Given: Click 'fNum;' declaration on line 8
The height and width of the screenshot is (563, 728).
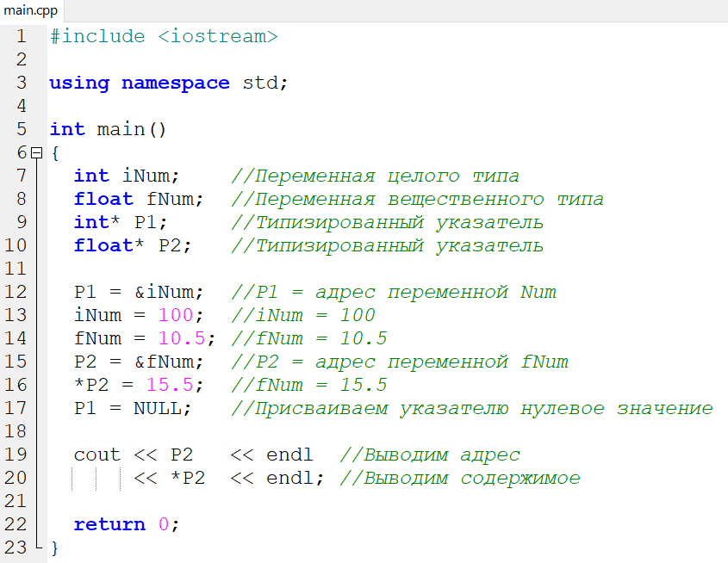Looking at the screenshot, I should [x=175, y=199].
